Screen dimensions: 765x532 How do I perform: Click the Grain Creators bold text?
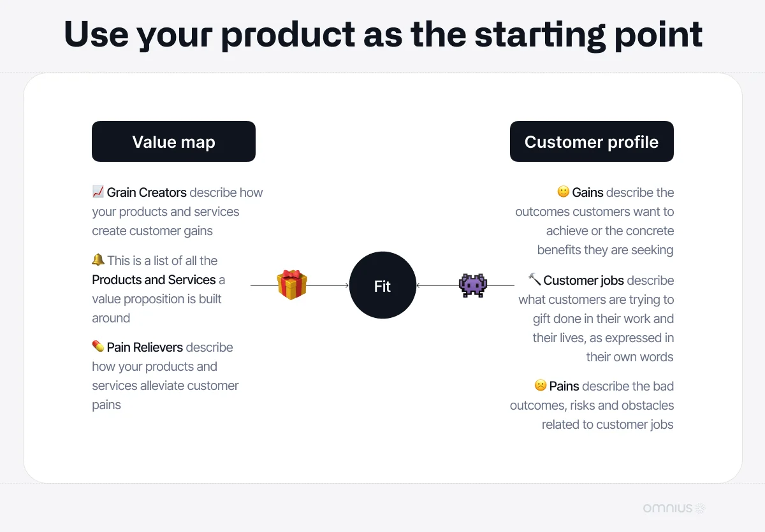click(x=147, y=192)
